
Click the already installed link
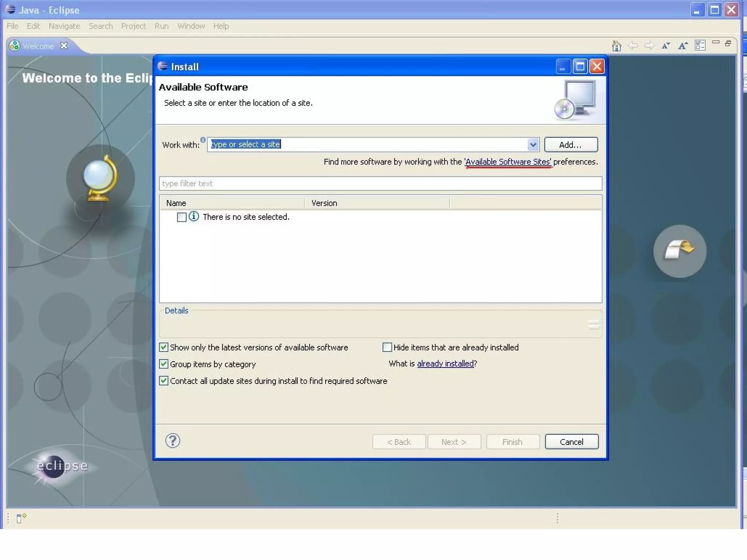click(445, 363)
